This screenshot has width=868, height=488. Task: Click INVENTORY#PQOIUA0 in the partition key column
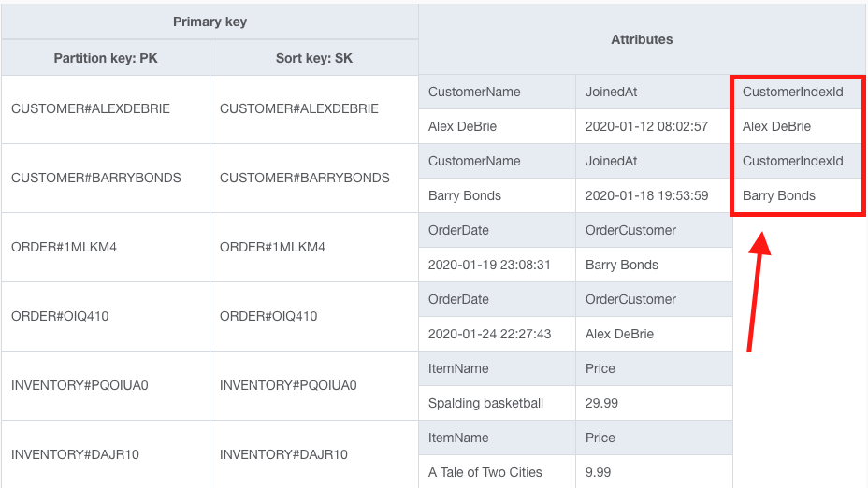pos(80,385)
